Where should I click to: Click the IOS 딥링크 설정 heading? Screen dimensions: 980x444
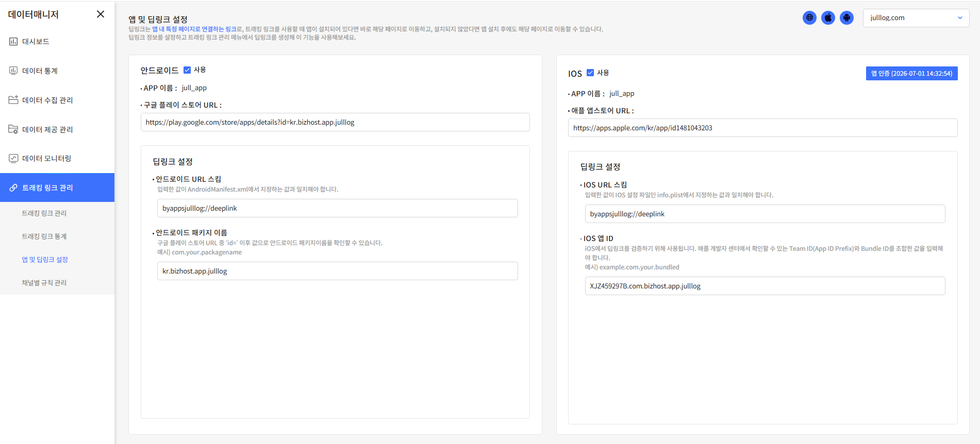click(x=600, y=167)
